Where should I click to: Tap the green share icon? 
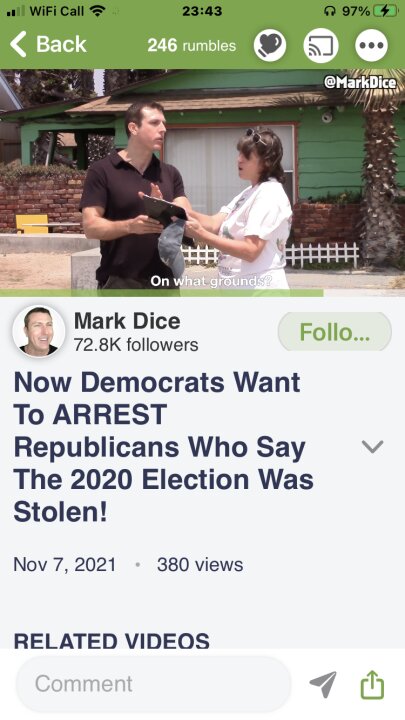point(372,684)
